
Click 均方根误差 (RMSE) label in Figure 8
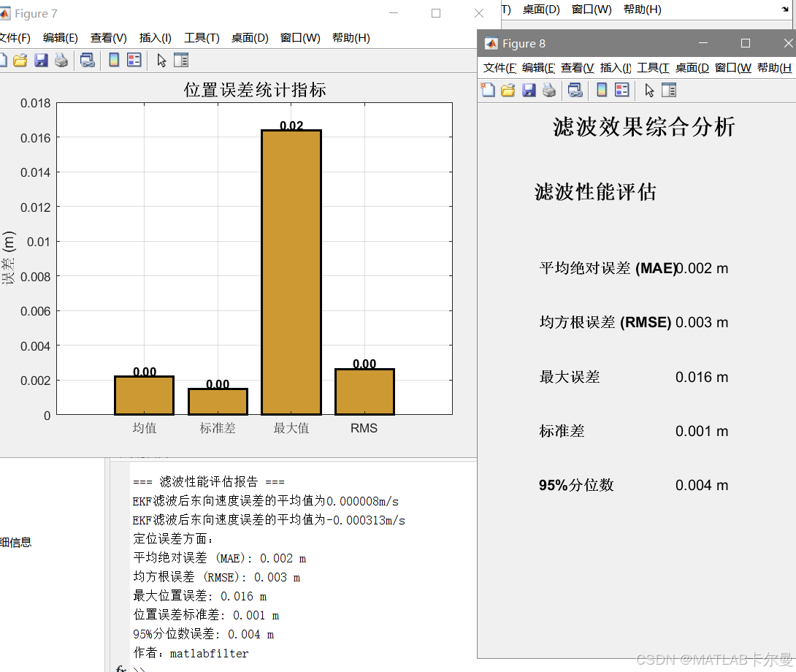point(605,322)
